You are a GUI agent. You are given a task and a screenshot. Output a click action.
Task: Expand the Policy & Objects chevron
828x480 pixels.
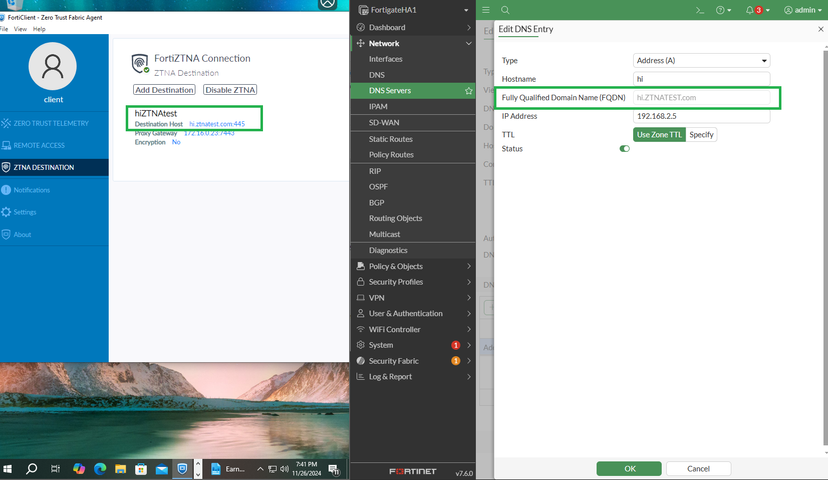pos(468,266)
